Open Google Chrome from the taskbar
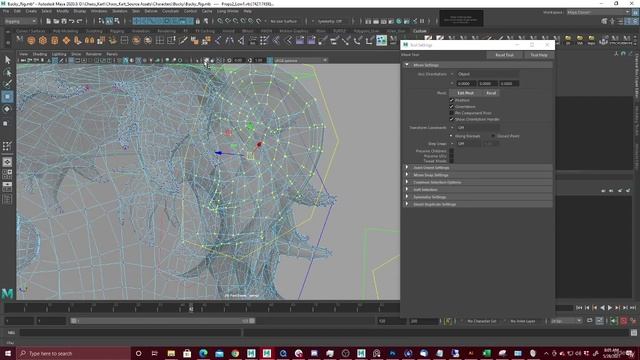640x360 pixels. (x=235, y=353)
